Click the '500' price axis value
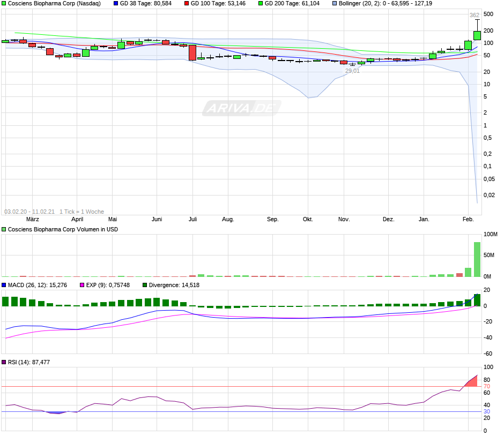This screenshot has height=436, width=504. click(488, 14)
